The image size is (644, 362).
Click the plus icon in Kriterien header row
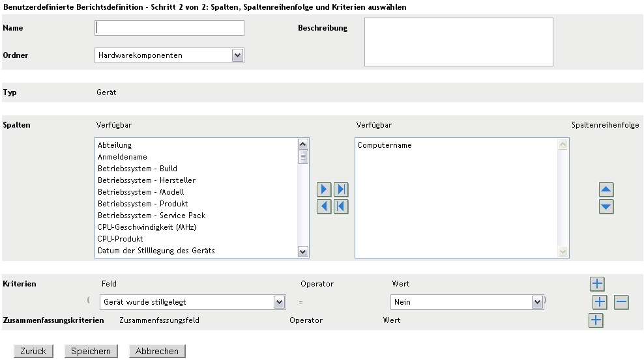coord(597,284)
